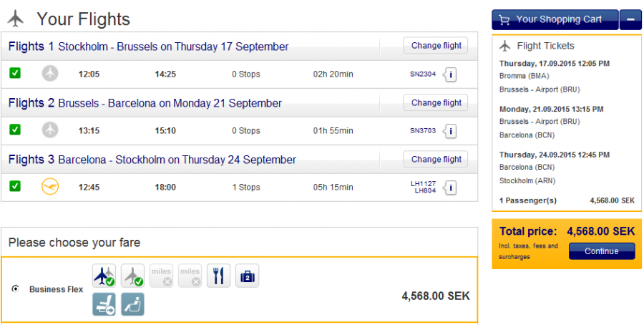Screen dimensions: 644x325
Task: Click the rebooking allowed airplane icon
Action: [104, 276]
